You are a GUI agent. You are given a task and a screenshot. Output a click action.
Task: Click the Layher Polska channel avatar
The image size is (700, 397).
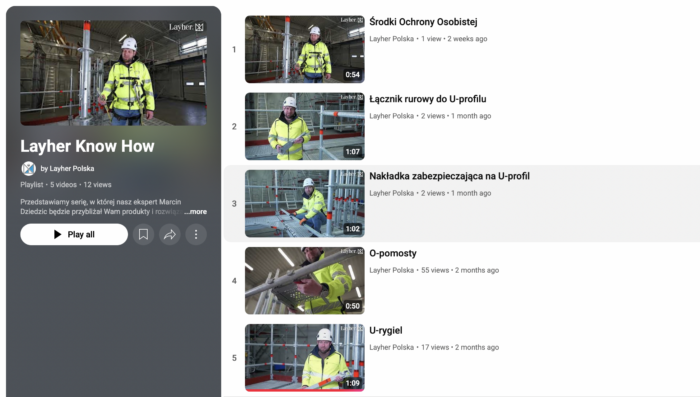tap(29, 168)
